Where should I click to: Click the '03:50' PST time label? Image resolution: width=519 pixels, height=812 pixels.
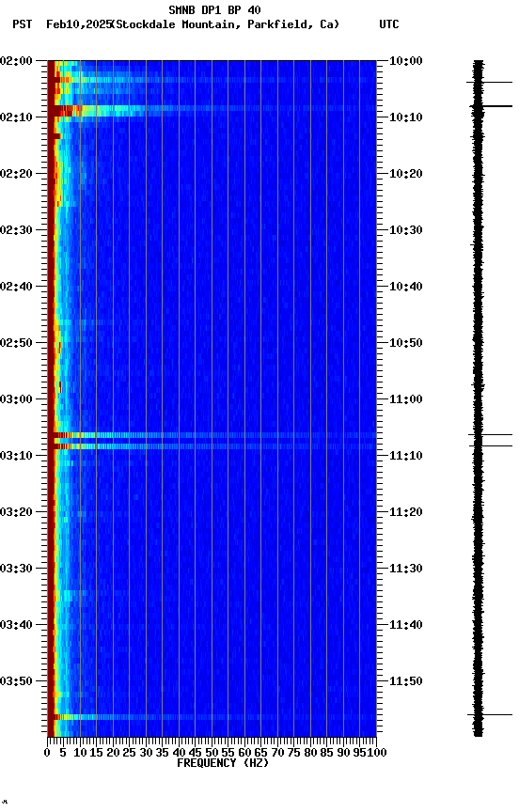click(16, 681)
